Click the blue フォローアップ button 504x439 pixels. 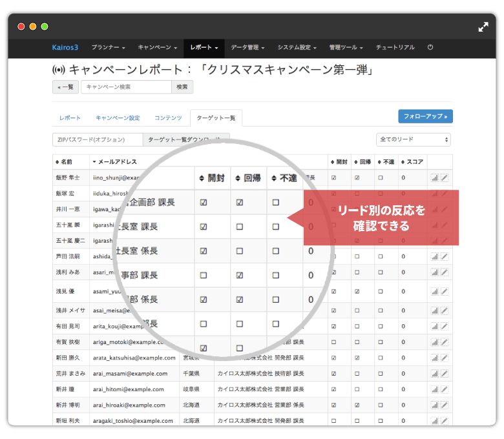pos(425,116)
